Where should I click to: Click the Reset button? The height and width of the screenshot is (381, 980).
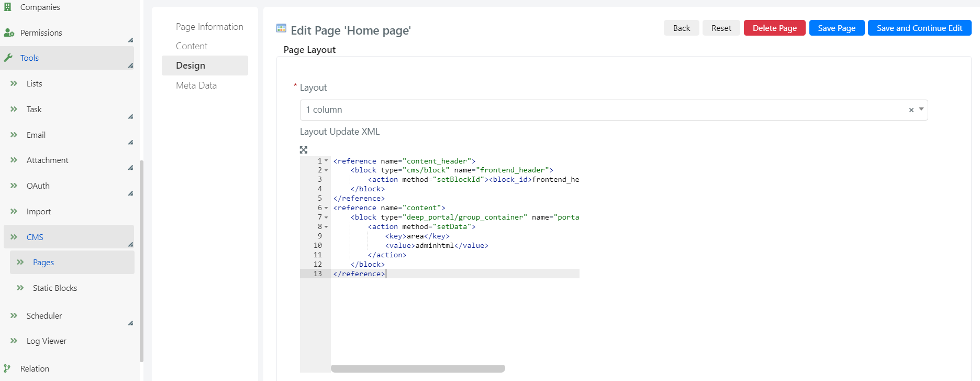[721, 28]
